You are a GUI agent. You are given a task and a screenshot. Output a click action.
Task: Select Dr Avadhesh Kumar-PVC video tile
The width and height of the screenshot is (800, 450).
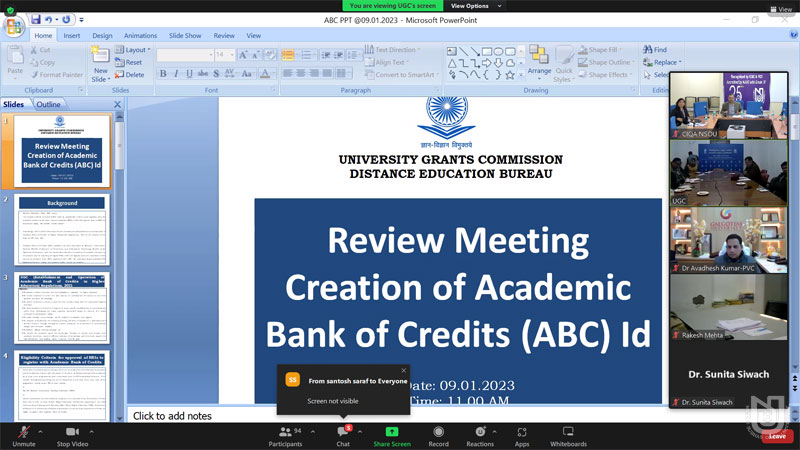click(729, 240)
